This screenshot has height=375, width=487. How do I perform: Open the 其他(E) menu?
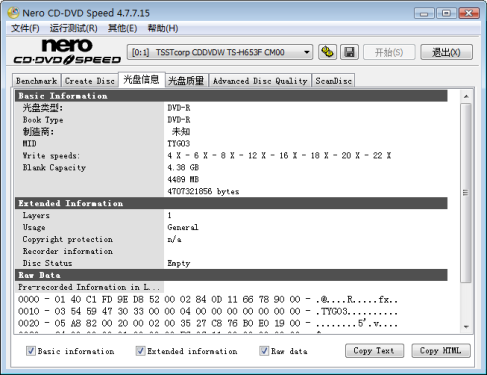(x=122, y=28)
